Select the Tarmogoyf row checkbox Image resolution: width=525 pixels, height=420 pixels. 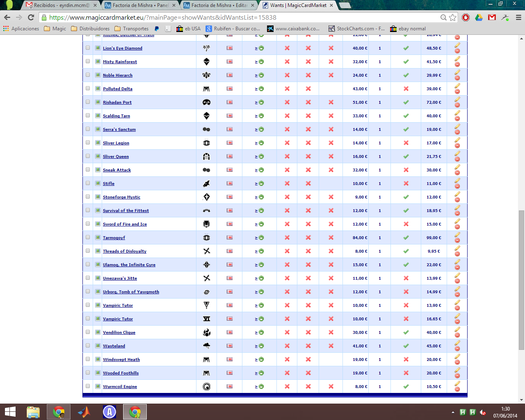click(88, 237)
